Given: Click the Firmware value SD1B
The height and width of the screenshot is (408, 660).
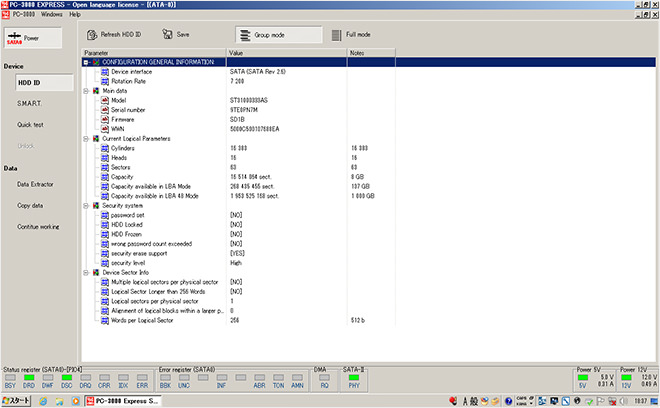Looking at the screenshot, I should tap(237, 120).
